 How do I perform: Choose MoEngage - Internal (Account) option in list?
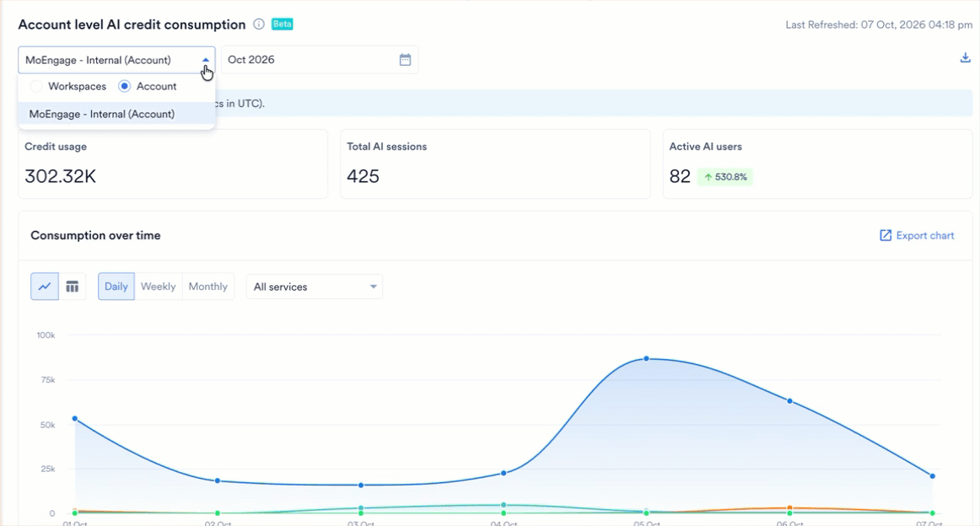coord(117,115)
